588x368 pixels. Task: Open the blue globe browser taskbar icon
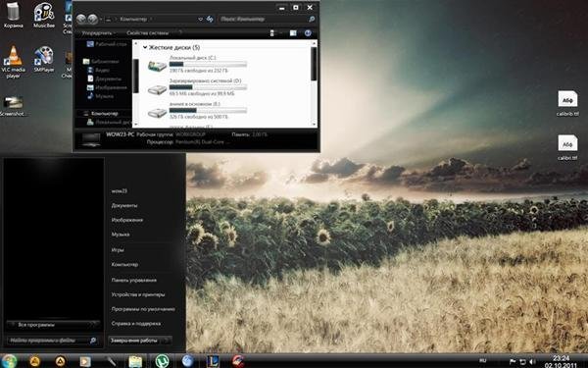tap(187, 361)
